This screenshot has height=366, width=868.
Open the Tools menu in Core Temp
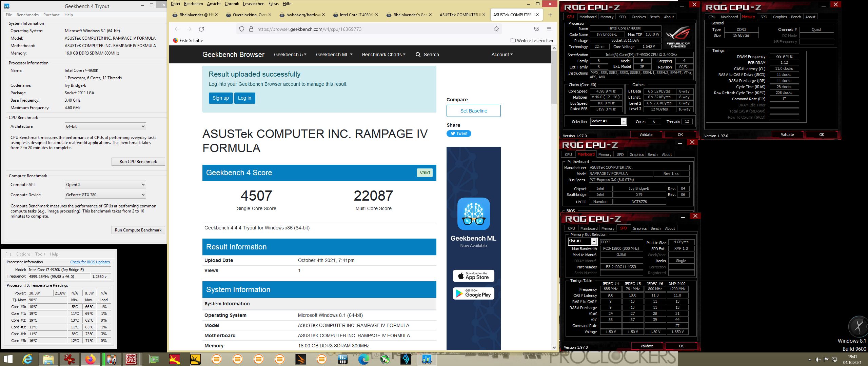40,254
